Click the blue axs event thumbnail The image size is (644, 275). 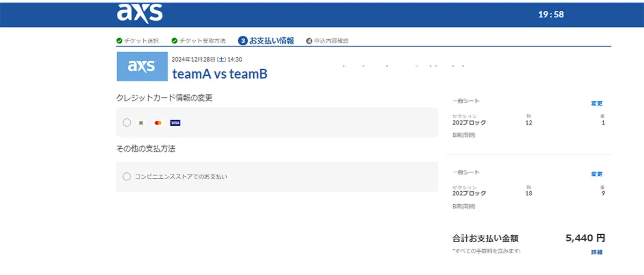tap(142, 67)
